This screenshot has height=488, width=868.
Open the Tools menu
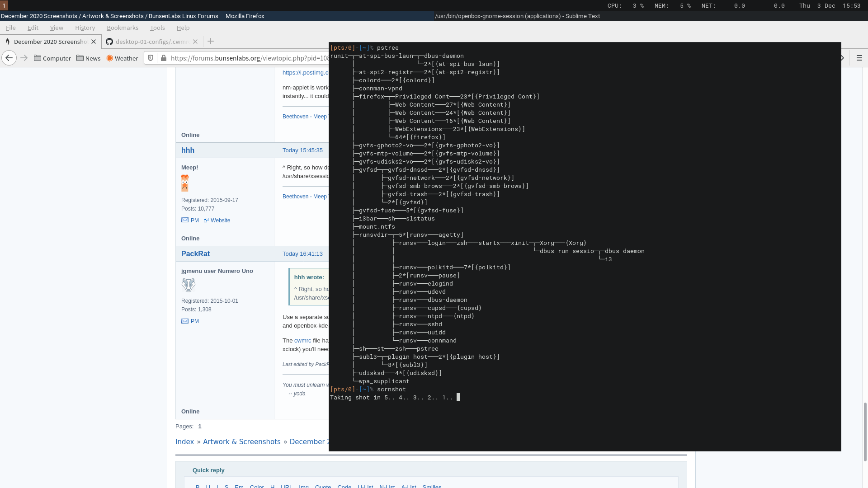click(x=157, y=28)
